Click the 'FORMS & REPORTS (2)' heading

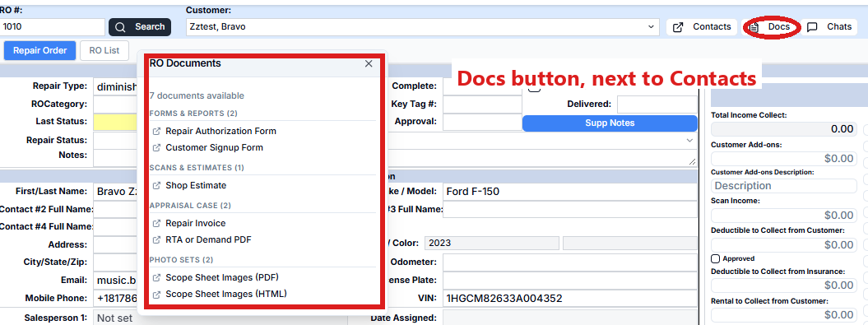[x=193, y=114]
